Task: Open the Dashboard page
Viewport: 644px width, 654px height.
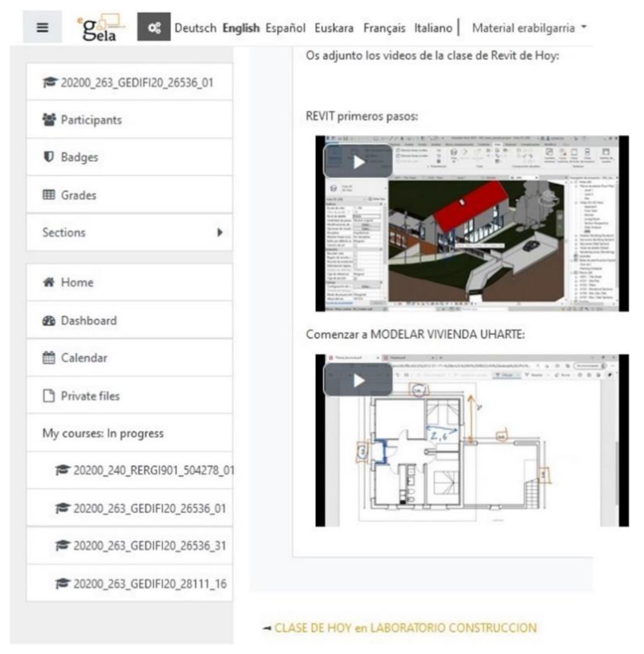Action: click(x=88, y=320)
